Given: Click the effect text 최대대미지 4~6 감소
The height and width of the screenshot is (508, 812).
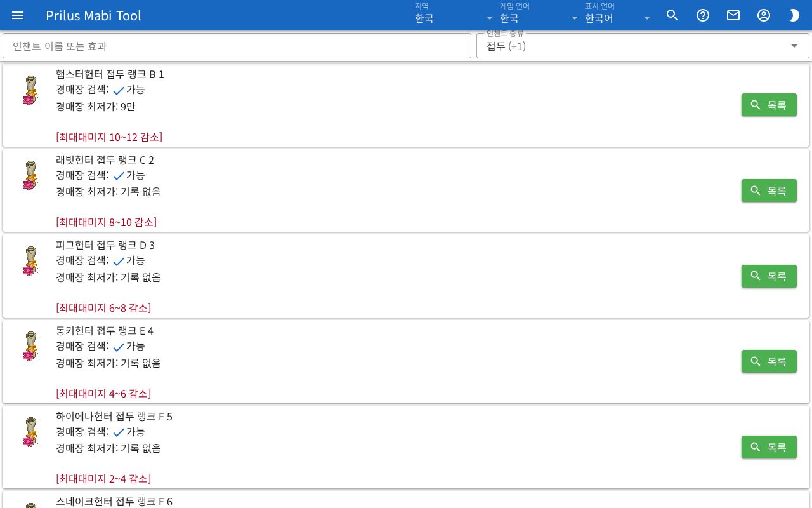Looking at the screenshot, I should pos(103,393).
